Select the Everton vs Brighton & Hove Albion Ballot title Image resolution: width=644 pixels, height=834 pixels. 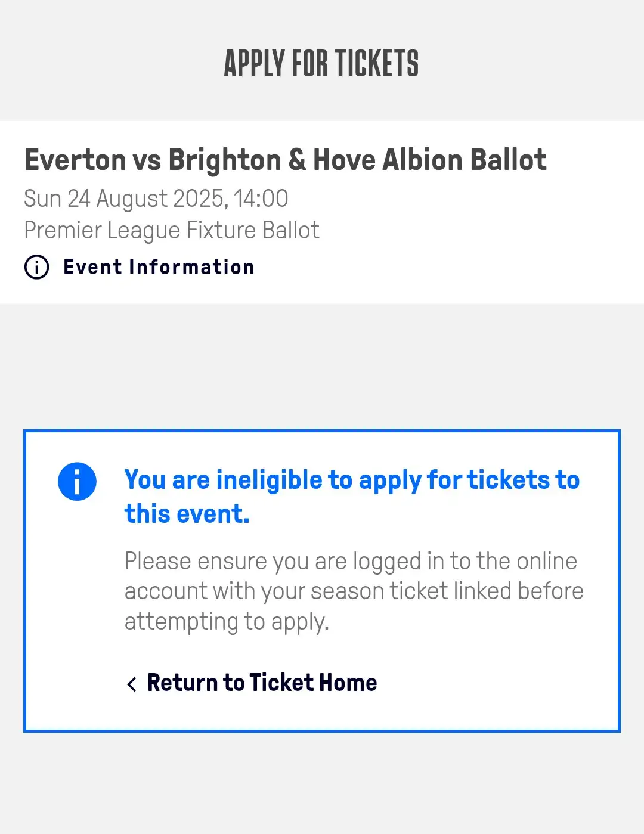[285, 160]
